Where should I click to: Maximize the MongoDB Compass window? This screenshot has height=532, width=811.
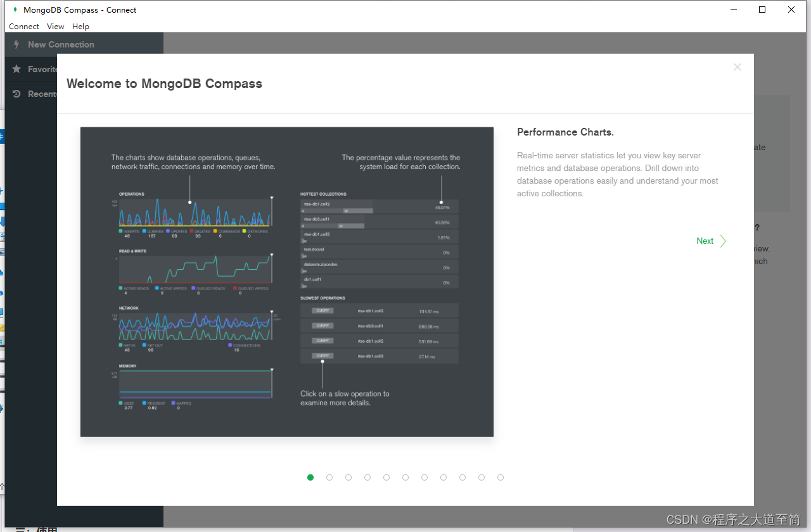(762, 9)
